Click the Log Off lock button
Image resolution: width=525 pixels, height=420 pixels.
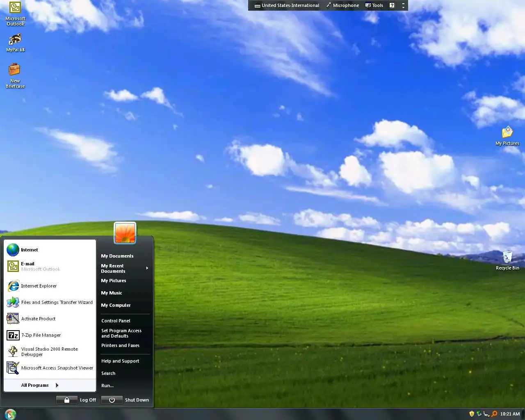pos(66,400)
